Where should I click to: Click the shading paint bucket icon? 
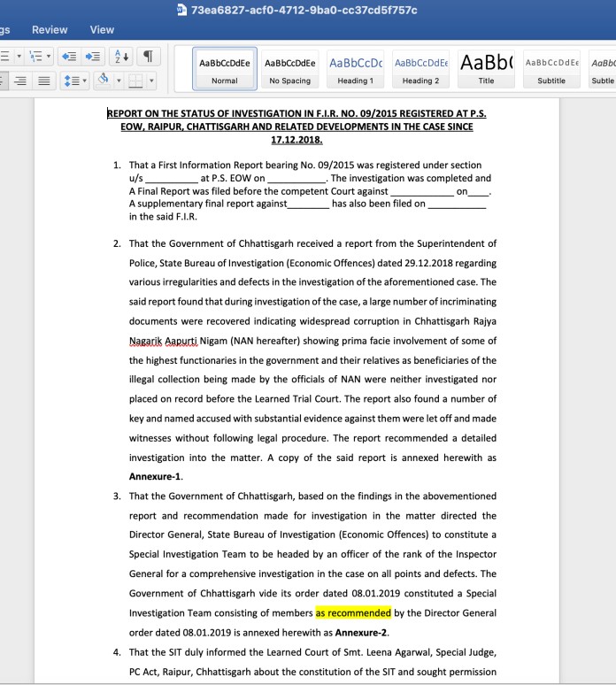(103, 78)
